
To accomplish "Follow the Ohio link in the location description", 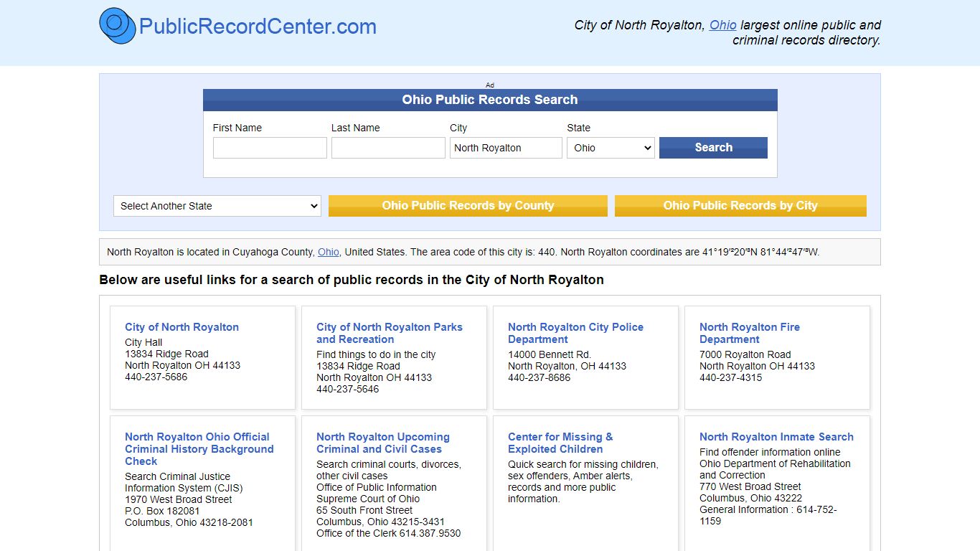I will pyautogui.click(x=329, y=252).
